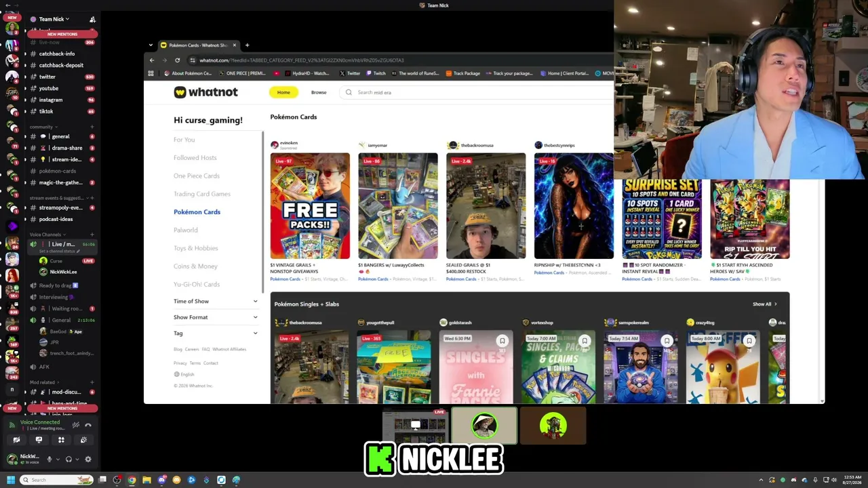Expand the Show Format filter

pyautogui.click(x=216, y=317)
